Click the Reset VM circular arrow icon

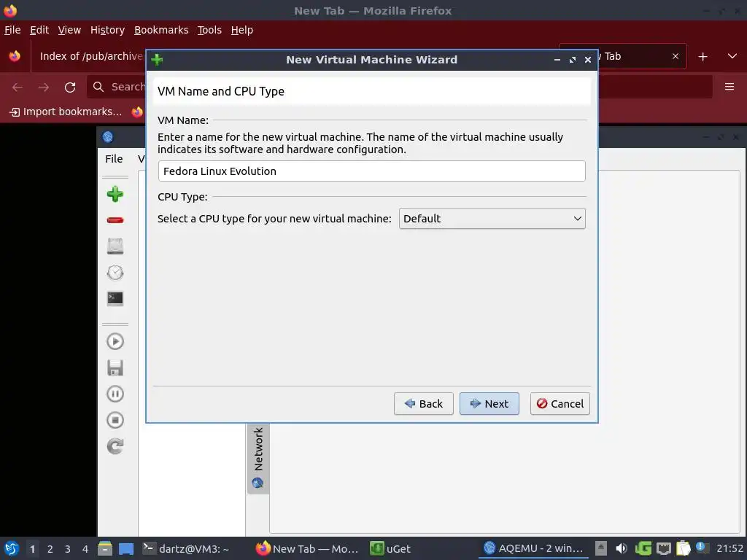(x=115, y=446)
